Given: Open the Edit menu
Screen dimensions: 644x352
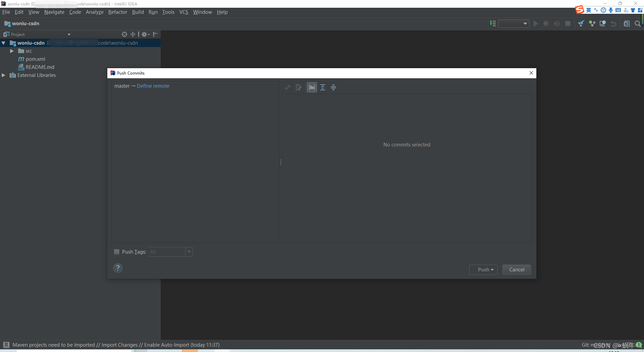Looking at the screenshot, I should (x=19, y=12).
